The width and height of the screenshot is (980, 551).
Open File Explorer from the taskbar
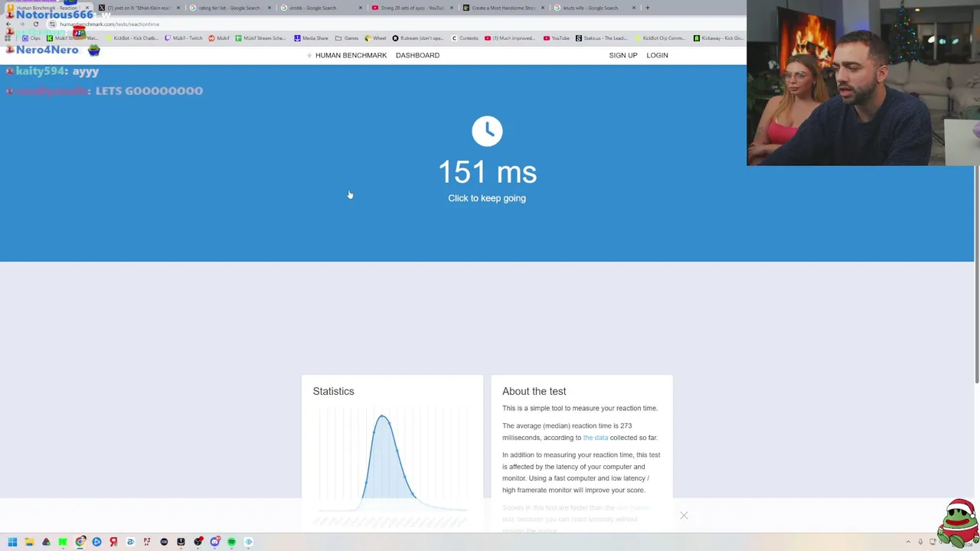point(29,542)
